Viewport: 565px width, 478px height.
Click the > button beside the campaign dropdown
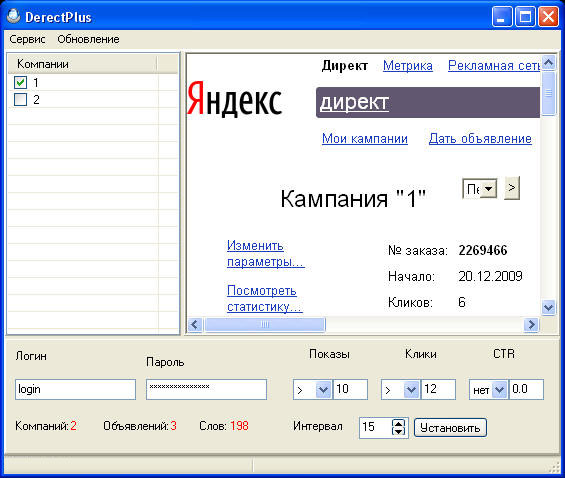[512, 188]
